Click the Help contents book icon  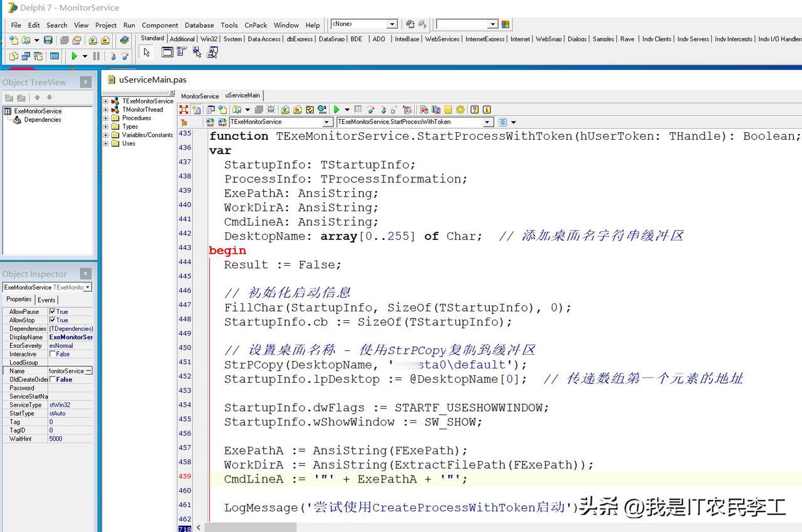tap(125, 40)
